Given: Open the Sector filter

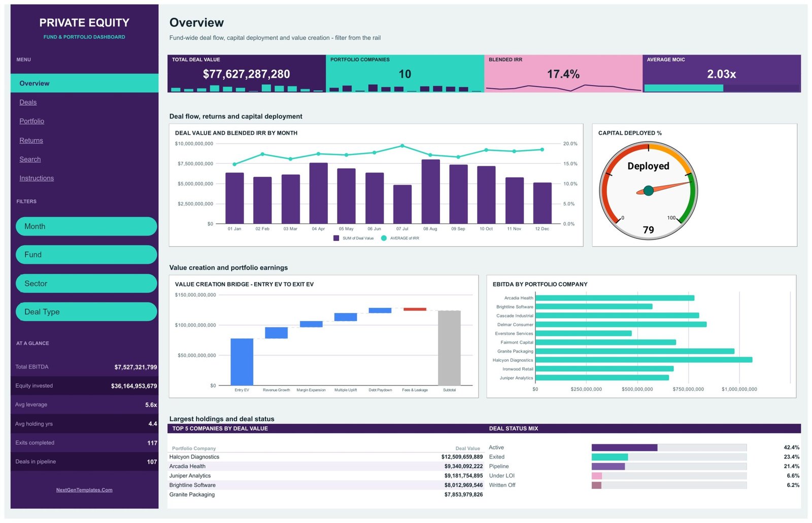Looking at the screenshot, I should click(86, 284).
